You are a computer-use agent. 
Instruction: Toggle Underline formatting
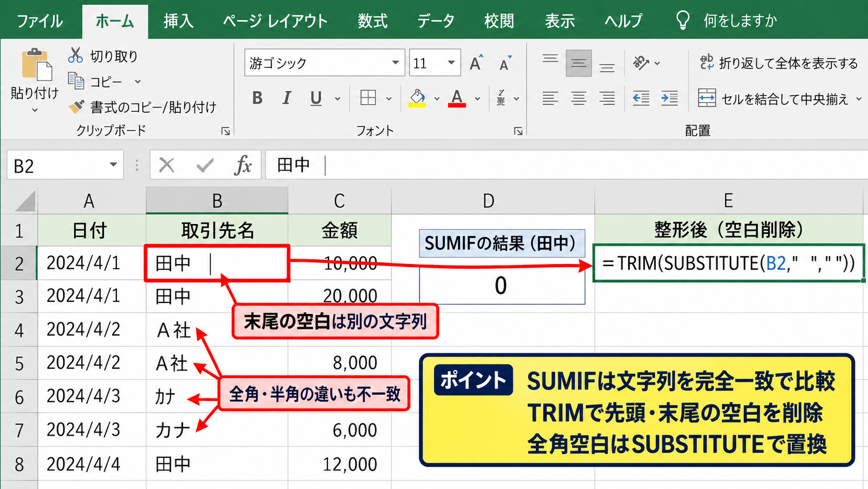tap(316, 98)
